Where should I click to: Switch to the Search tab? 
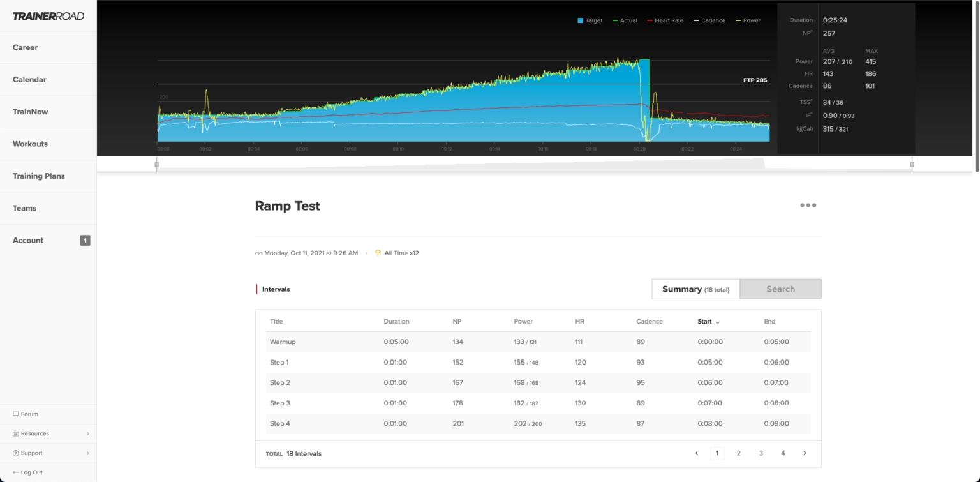(780, 289)
